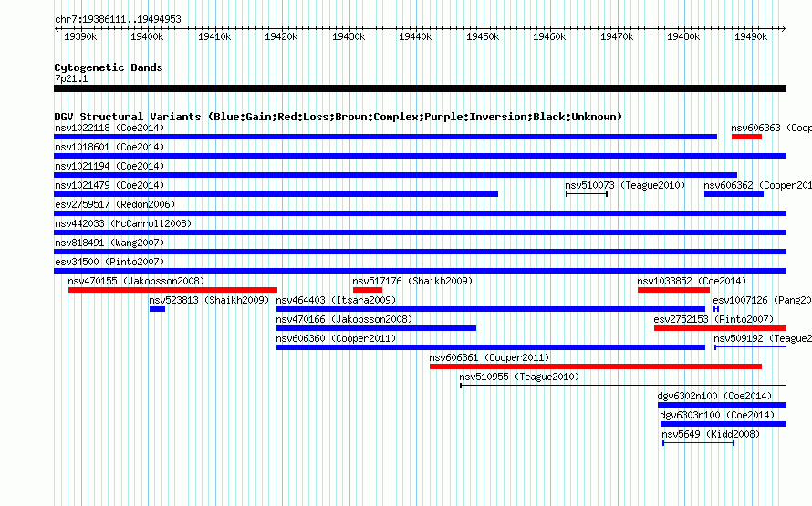Select the nsv517176 red loss bar

pyautogui.click(x=367, y=290)
